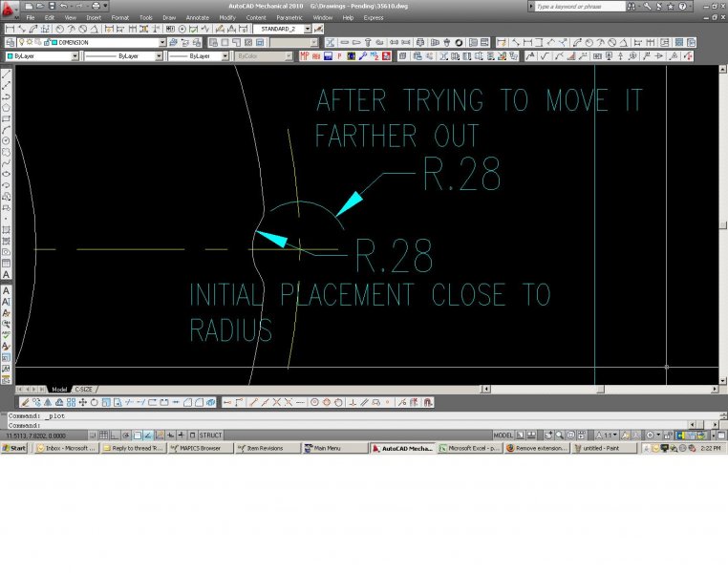The width and height of the screenshot is (728, 573).
Task: Toggle the MODEL space button in status bar
Action: click(503, 435)
